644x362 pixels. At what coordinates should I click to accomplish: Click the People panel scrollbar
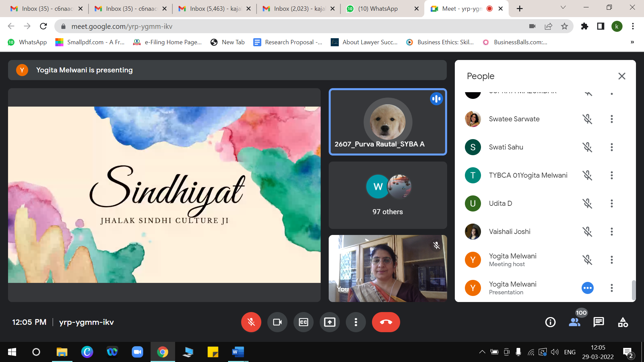(x=633, y=290)
